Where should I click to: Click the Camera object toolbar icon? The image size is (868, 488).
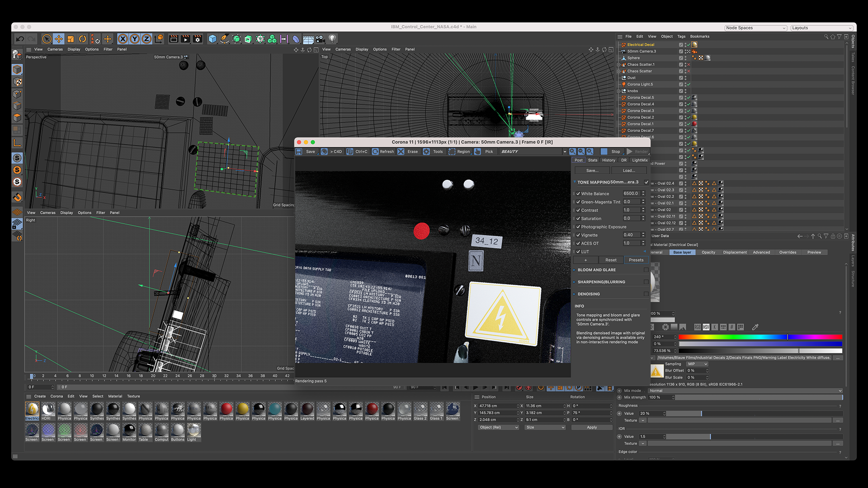pyautogui.click(x=320, y=39)
